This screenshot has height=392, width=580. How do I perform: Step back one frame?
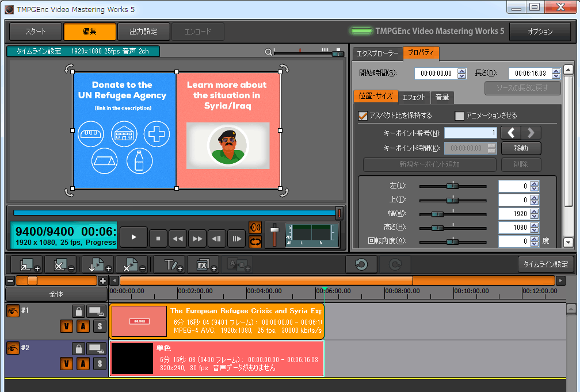click(x=217, y=239)
